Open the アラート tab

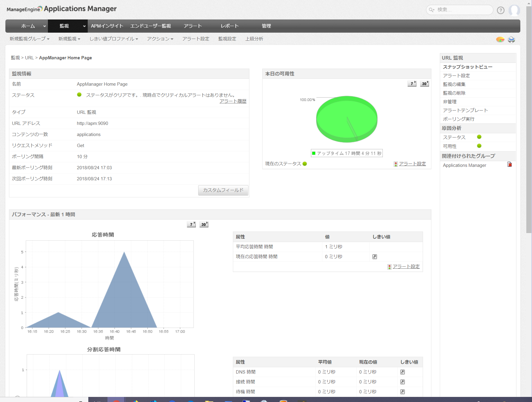(193, 26)
